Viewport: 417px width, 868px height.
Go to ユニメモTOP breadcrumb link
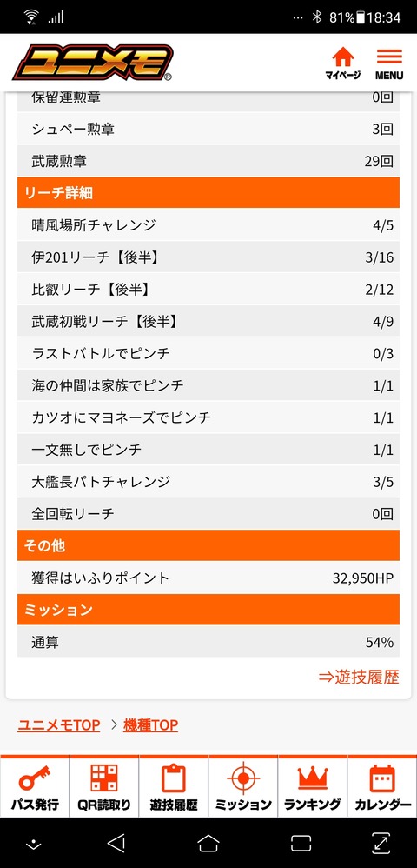(58, 725)
